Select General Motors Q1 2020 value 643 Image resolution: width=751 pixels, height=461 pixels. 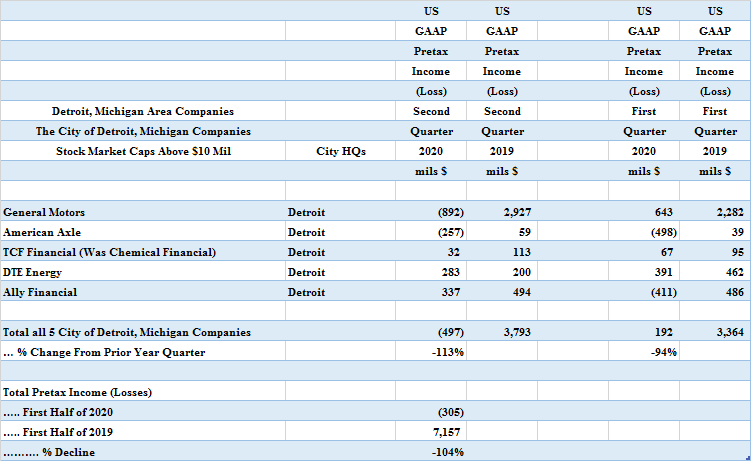click(x=664, y=212)
